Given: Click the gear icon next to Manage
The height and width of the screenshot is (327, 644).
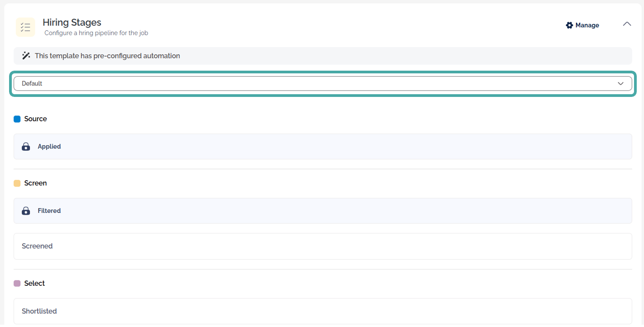Looking at the screenshot, I should tap(570, 25).
